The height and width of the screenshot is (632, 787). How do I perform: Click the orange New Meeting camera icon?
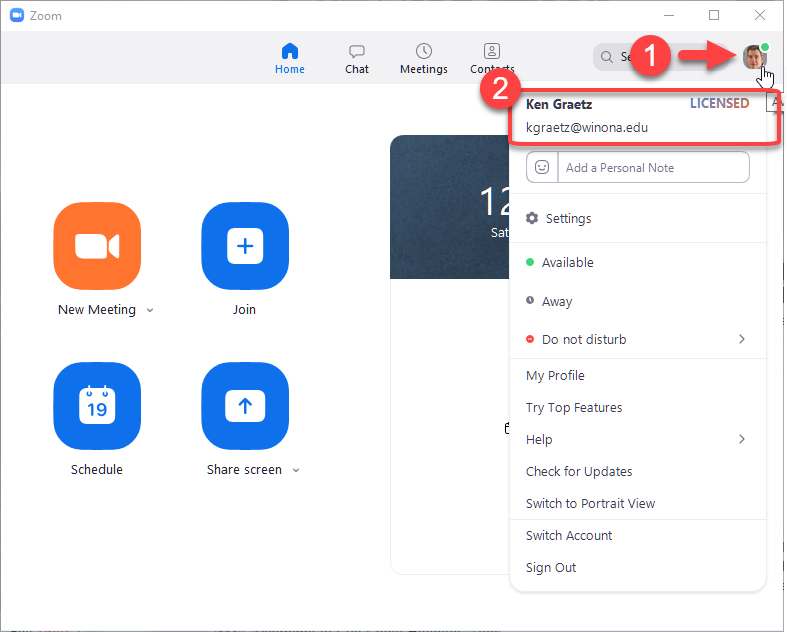(x=97, y=246)
